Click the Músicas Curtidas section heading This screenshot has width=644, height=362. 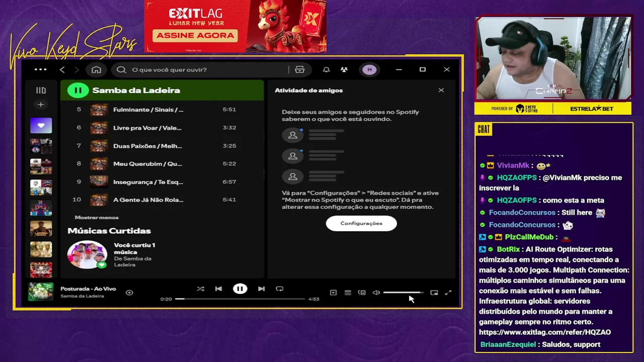click(109, 231)
